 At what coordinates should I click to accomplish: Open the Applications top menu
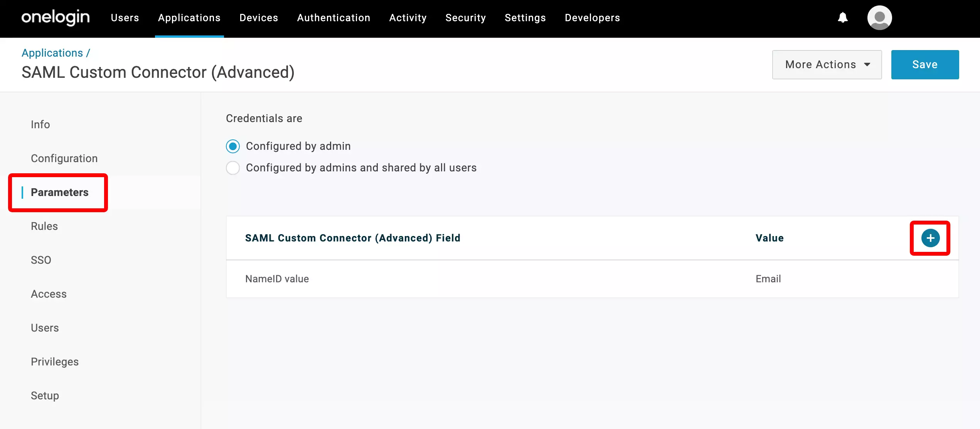point(189,18)
